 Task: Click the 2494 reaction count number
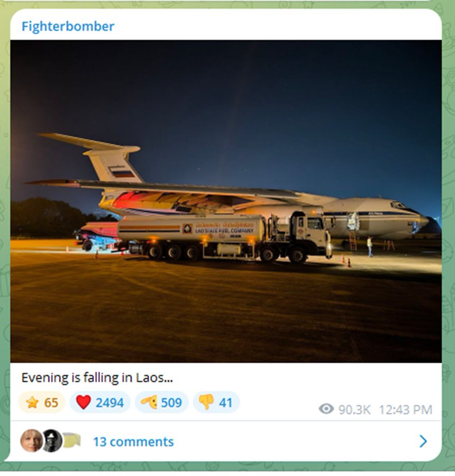pos(110,403)
